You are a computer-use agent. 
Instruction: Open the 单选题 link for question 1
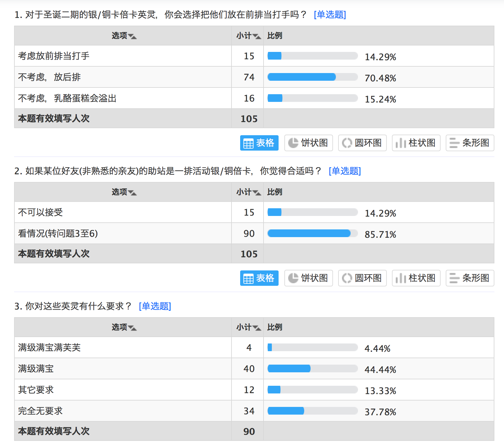tap(330, 15)
